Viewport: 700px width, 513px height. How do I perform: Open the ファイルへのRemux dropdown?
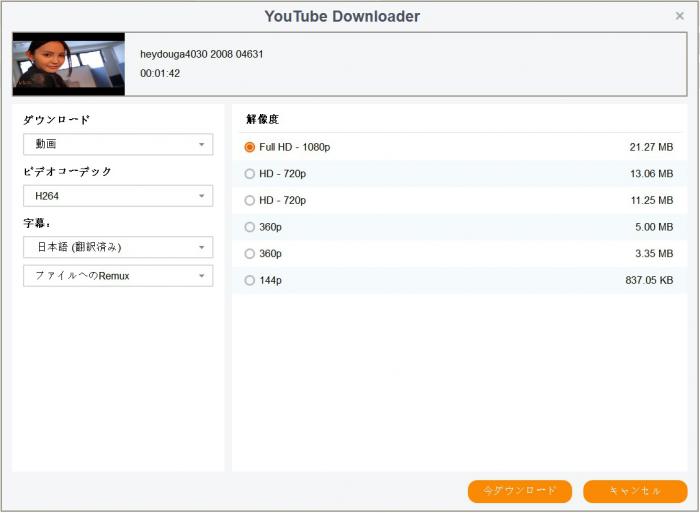click(x=118, y=276)
